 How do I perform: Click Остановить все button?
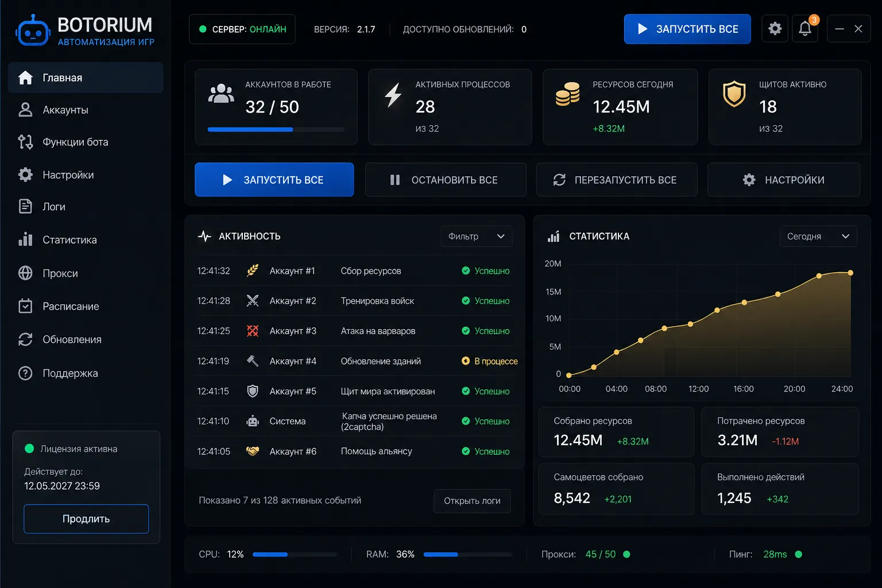click(x=446, y=180)
